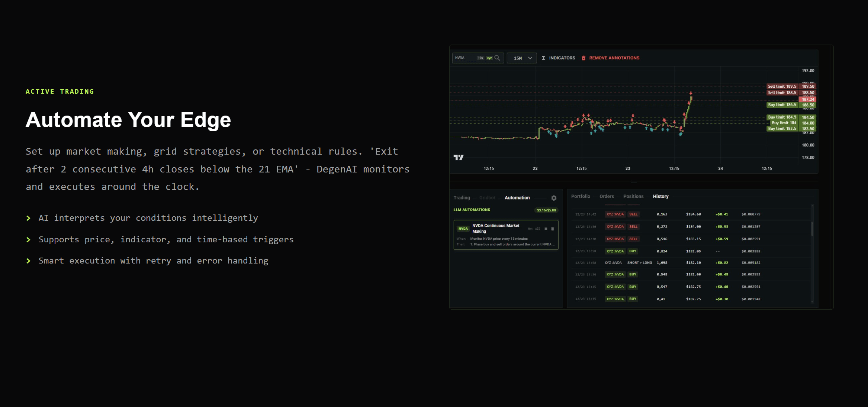
Task: Click the red Remove Annotations trash icon
Action: [584, 58]
